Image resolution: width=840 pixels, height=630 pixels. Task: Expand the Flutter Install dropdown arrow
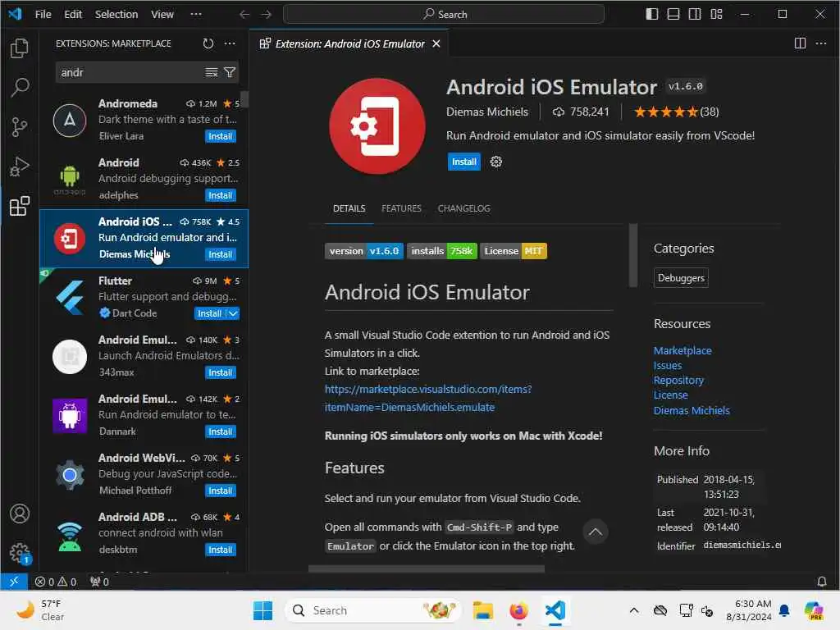point(233,313)
